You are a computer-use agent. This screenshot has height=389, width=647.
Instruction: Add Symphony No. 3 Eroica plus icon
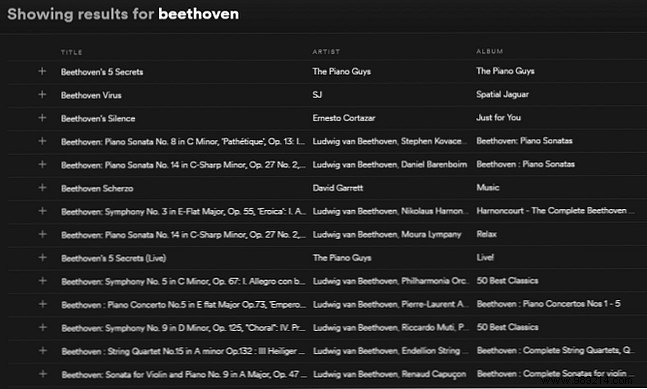coord(42,211)
